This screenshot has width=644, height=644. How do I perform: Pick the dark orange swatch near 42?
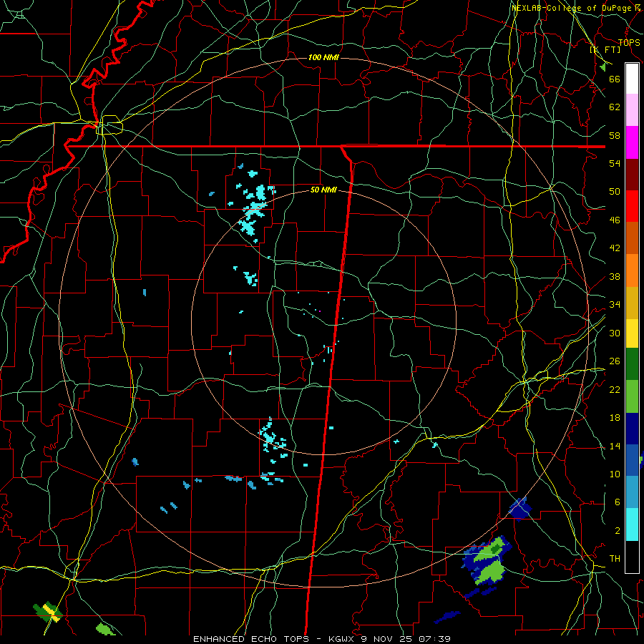point(632,238)
